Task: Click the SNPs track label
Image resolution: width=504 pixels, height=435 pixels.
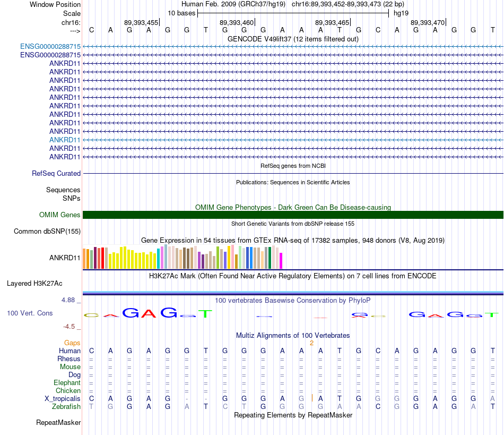Action: click(x=72, y=198)
